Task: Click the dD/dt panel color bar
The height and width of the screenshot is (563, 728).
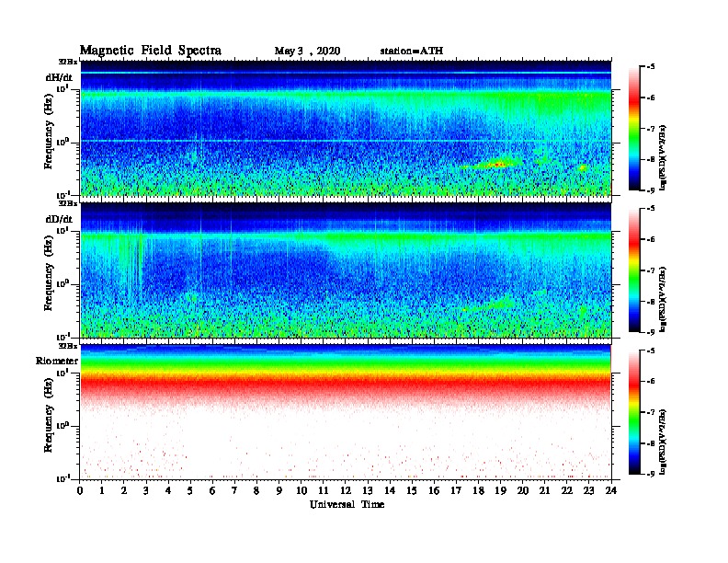Action: tap(634, 270)
